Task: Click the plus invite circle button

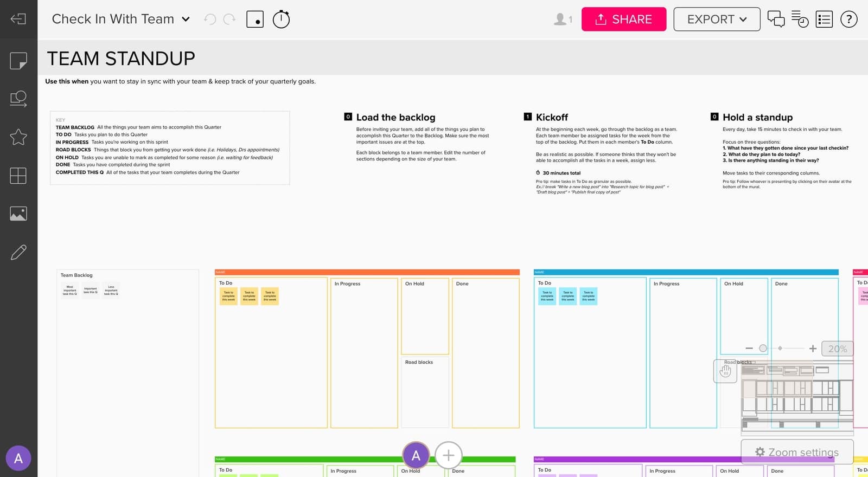Action: [449, 455]
